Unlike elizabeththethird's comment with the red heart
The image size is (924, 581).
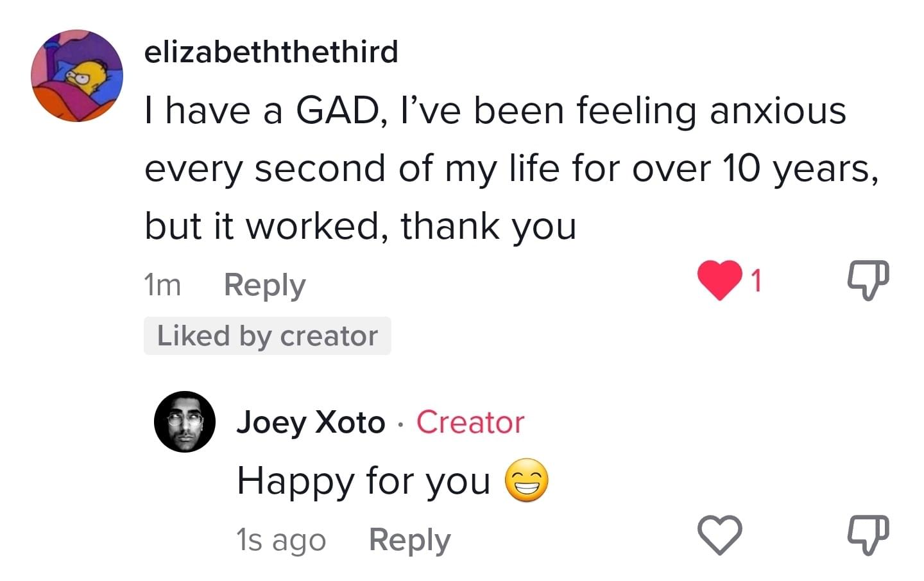[719, 281]
